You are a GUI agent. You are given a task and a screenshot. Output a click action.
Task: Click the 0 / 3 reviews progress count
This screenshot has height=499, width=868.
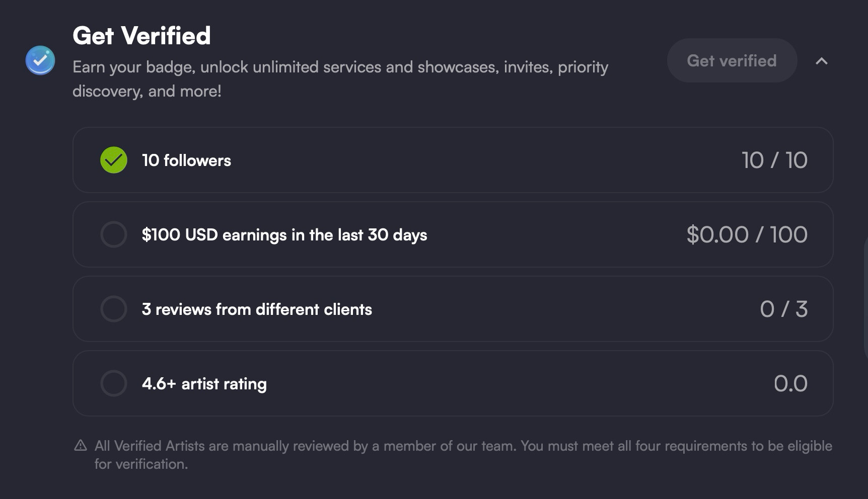coord(784,309)
